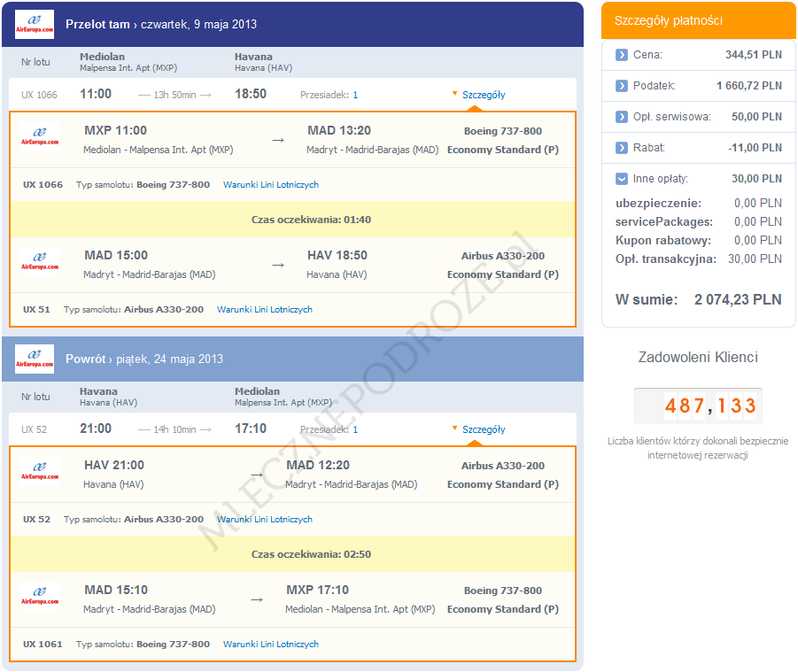Image resolution: width=798 pixels, height=672 pixels.
Task: Click AirEuropa logo beside MAD 15:10 segment
Action: (x=40, y=596)
